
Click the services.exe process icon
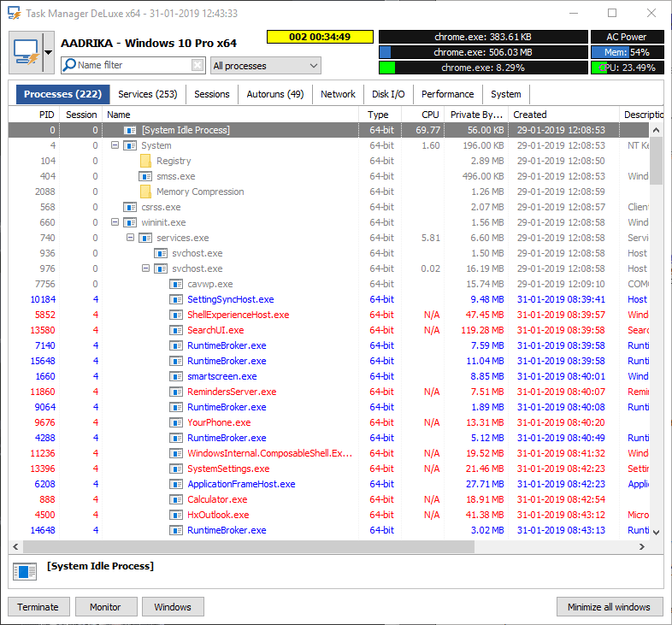click(x=145, y=238)
